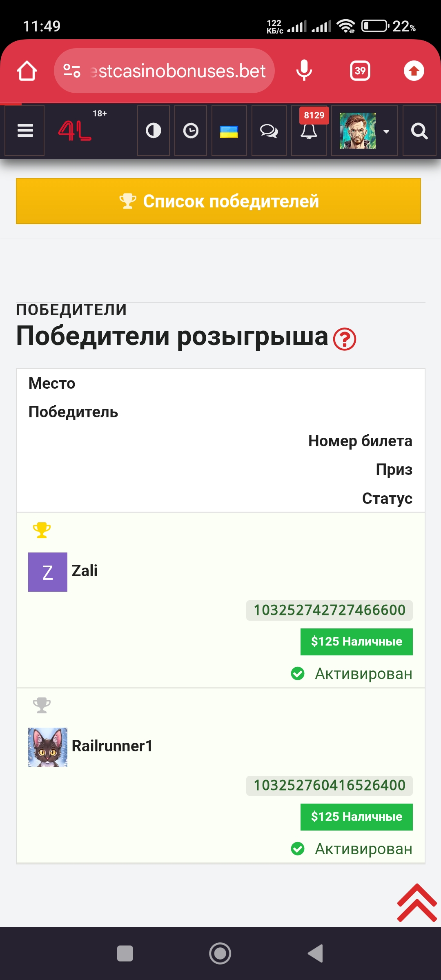Open notifications bell with 8129 badge
This screenshot has width=441, height=980.
tap(309, 131)
